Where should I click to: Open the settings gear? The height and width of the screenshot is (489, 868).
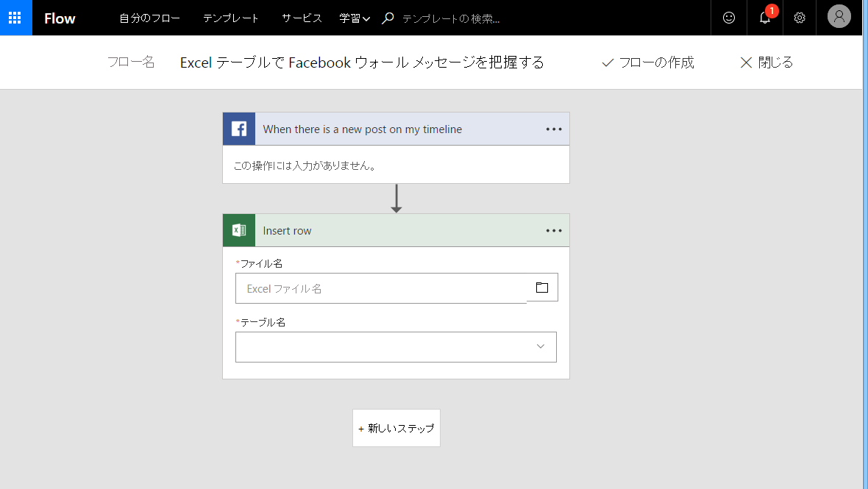800,17
